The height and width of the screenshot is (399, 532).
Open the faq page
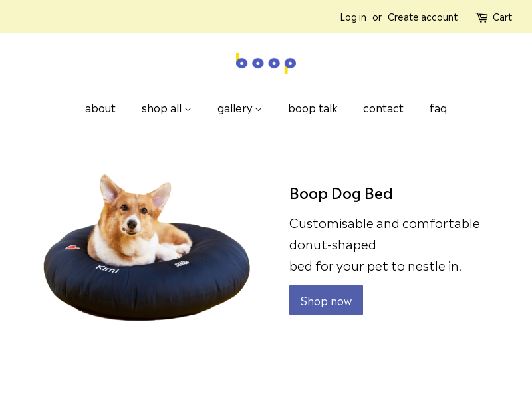(x=438, y=108)
